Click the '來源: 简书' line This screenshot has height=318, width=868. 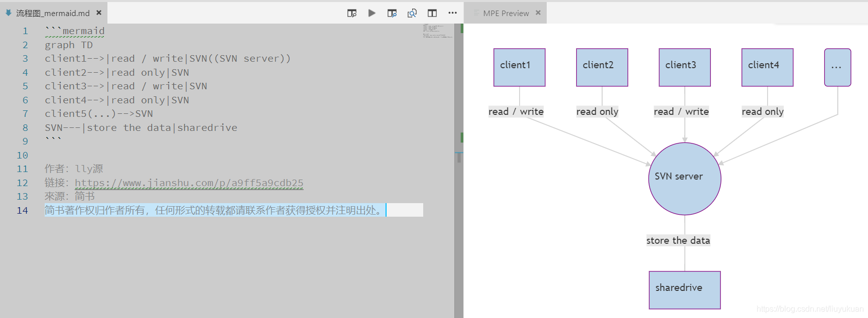[x=70, y=197]
